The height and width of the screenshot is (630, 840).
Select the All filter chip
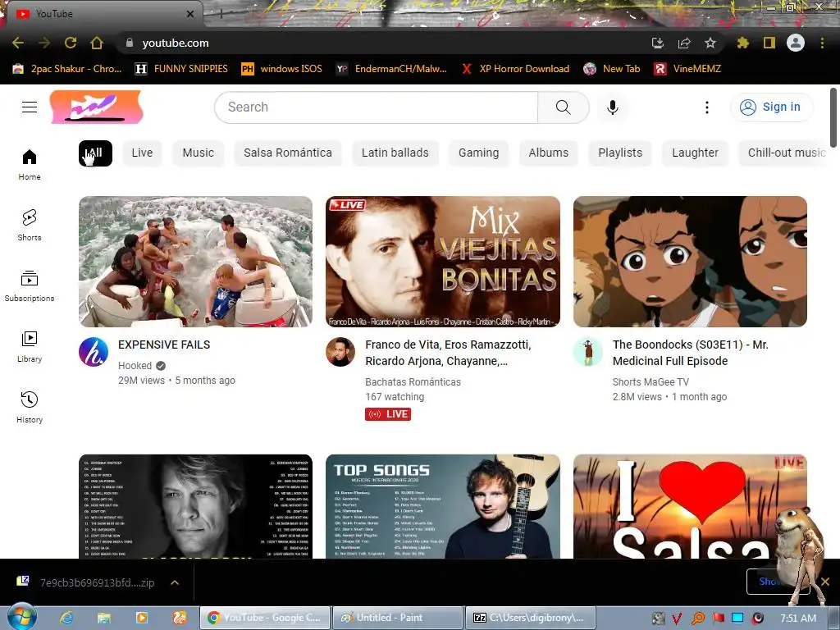(95, 153)
